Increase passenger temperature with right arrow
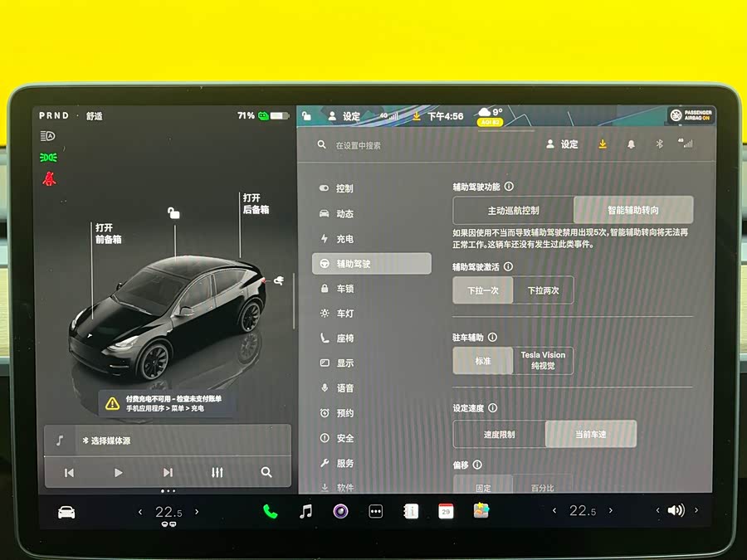The width and height of the screenshot is (747, 560). [x=611, y=510]
